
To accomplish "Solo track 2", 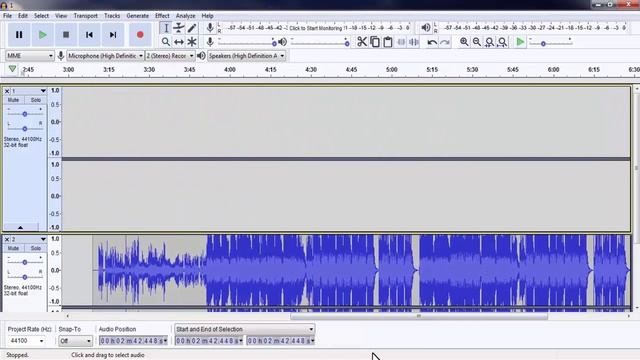I will coord(36,248).
